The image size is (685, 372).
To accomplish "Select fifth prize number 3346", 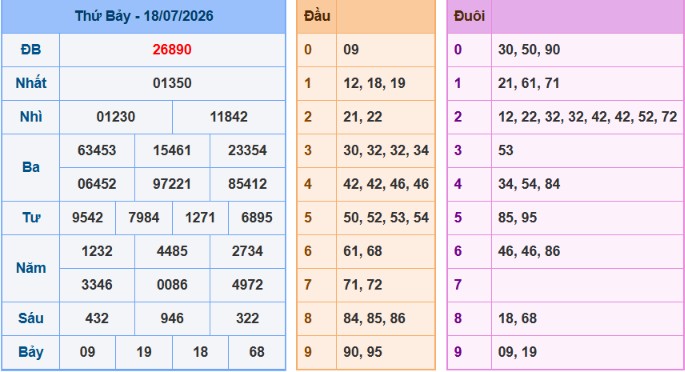I will coord(97,285).
